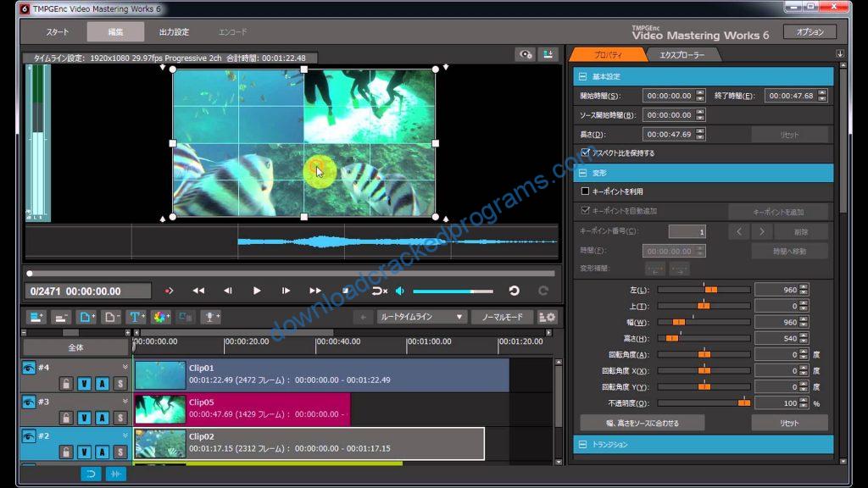Click the export frame icon above viewer

point(548,54)
